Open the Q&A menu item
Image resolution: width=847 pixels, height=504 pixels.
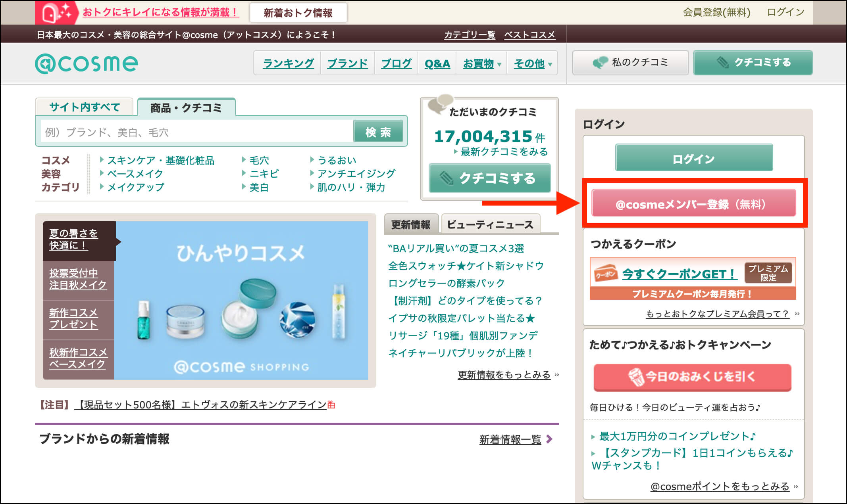[437, 63]
